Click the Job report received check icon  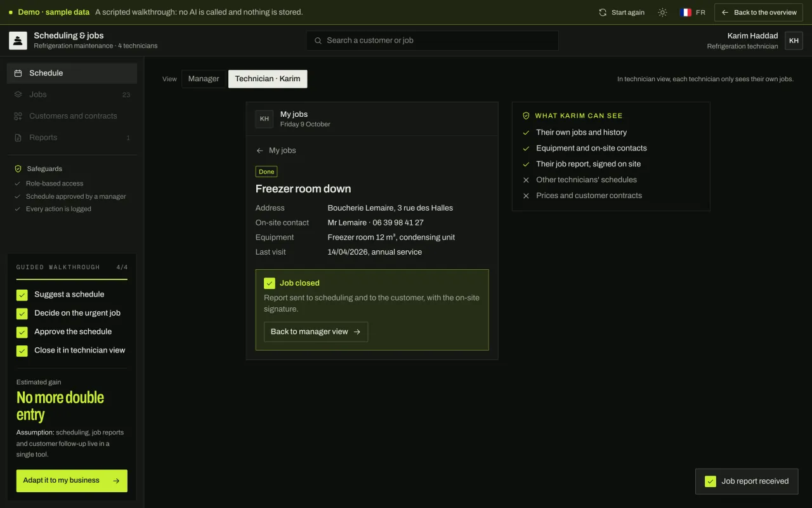coord(710,481)
